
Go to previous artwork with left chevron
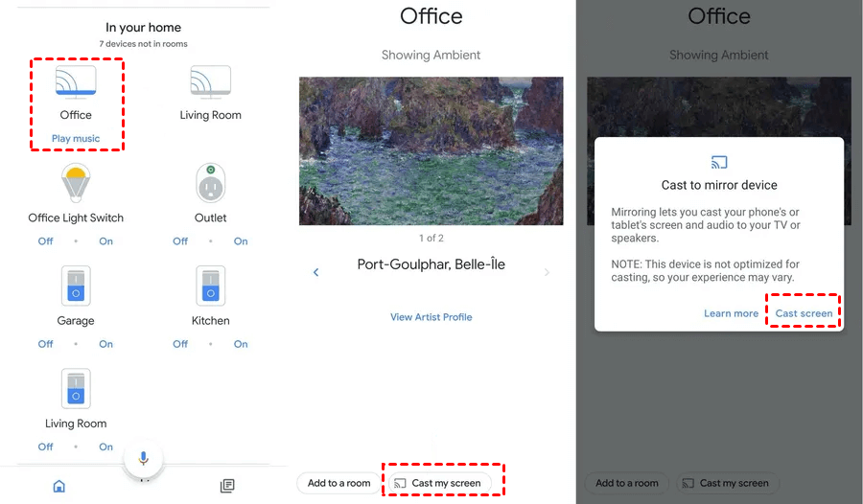tap(316, 273)
